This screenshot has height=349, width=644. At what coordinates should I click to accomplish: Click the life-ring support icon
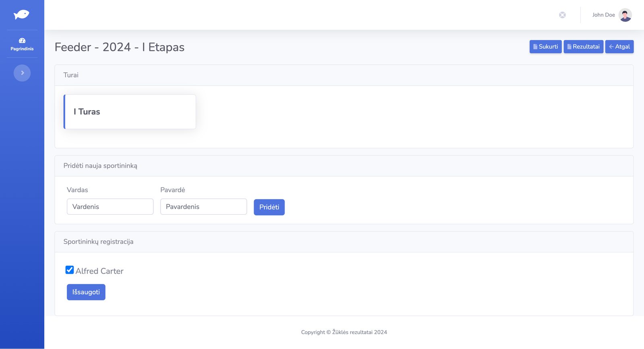(x=562, y=15)
